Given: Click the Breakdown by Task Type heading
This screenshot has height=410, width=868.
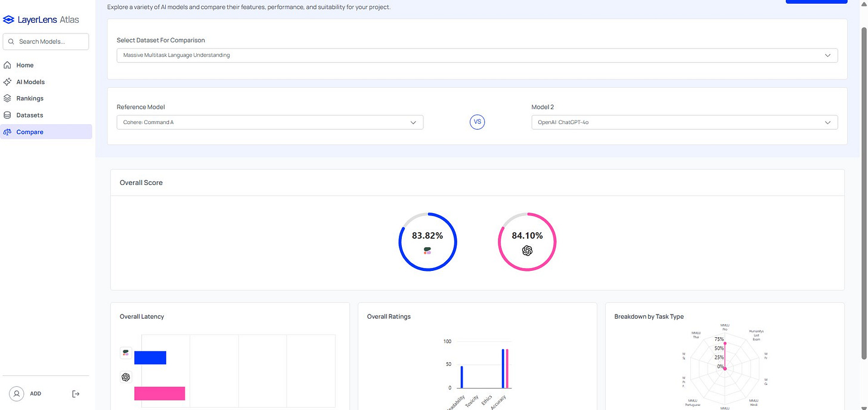Looking at the screenshot, I should point(649,316).
